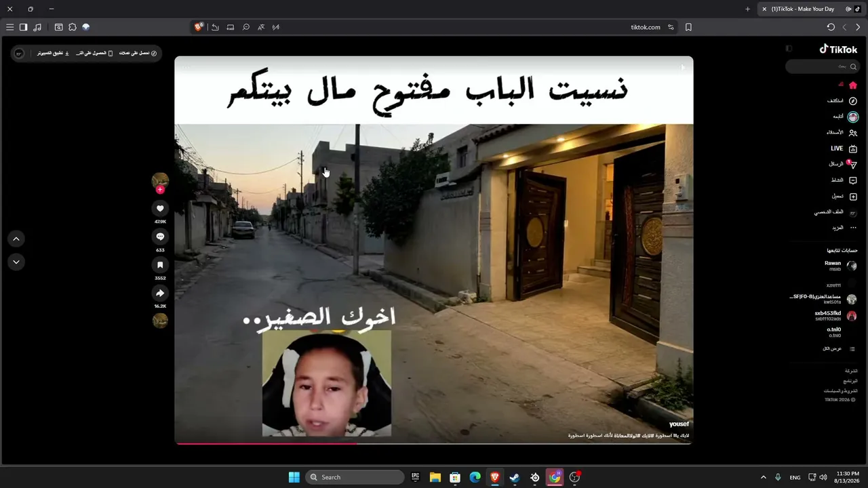Click the share arrow icon in address bar
The image size is (868, 488).
pos(215,27)
